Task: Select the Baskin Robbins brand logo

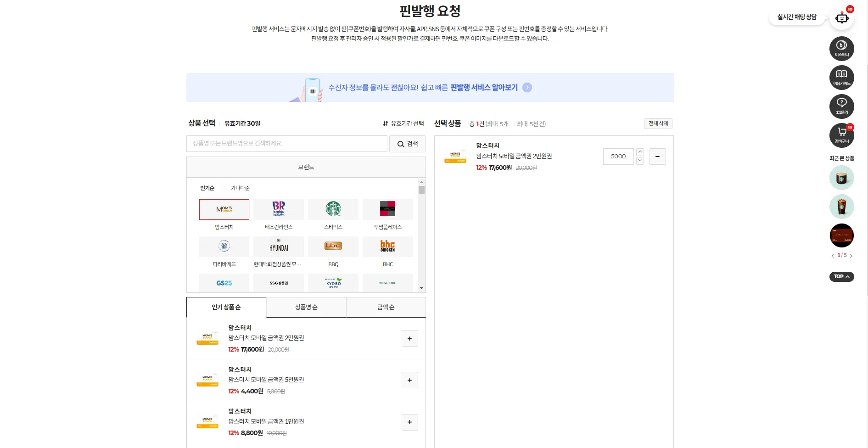Action: [x=279, y=209]
